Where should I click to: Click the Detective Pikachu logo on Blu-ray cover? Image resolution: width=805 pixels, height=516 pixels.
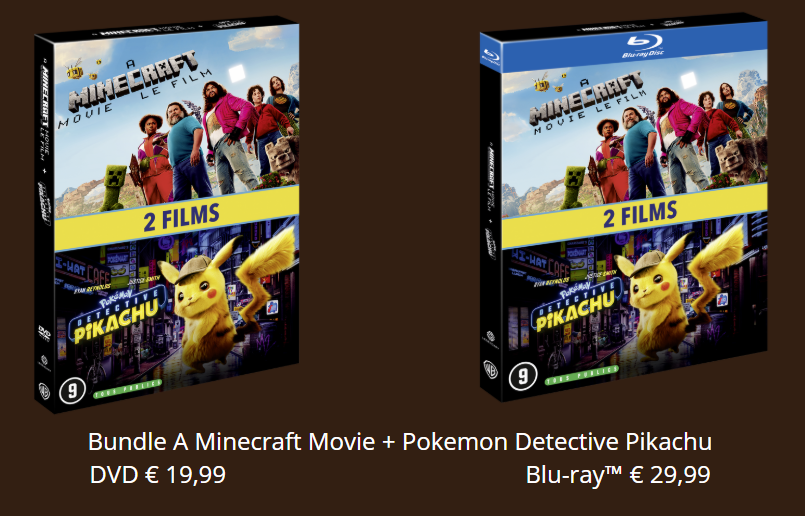point(576,308)
